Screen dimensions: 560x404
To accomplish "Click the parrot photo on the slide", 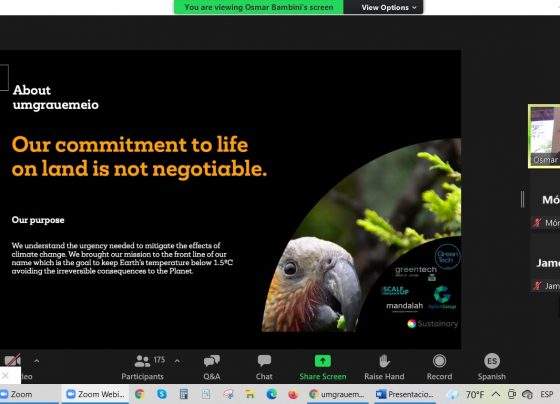I will [361, 236].
